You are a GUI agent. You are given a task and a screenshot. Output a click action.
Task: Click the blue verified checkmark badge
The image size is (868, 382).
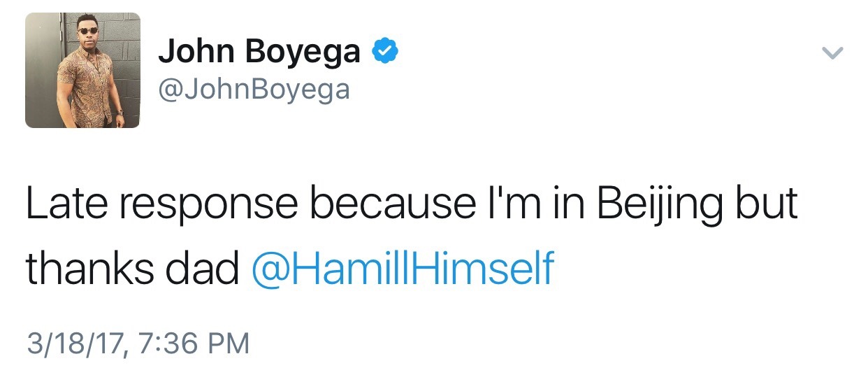pos(384,51)
